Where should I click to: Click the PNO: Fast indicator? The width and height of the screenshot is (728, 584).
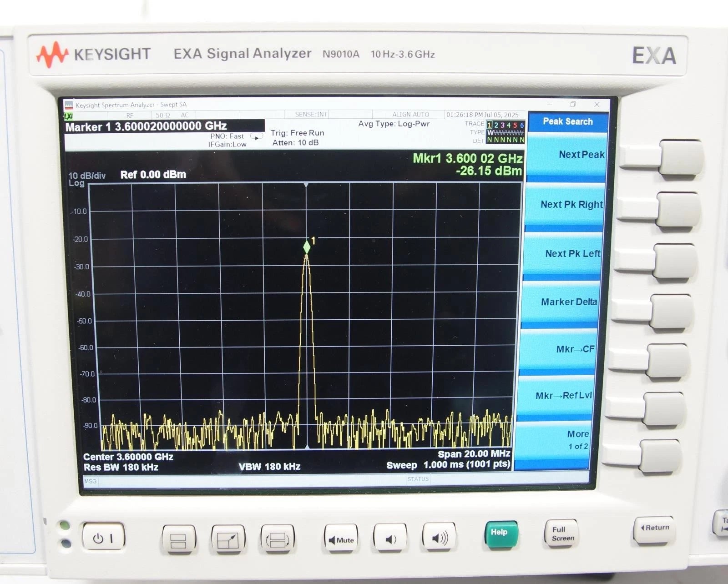click(227, 136)
